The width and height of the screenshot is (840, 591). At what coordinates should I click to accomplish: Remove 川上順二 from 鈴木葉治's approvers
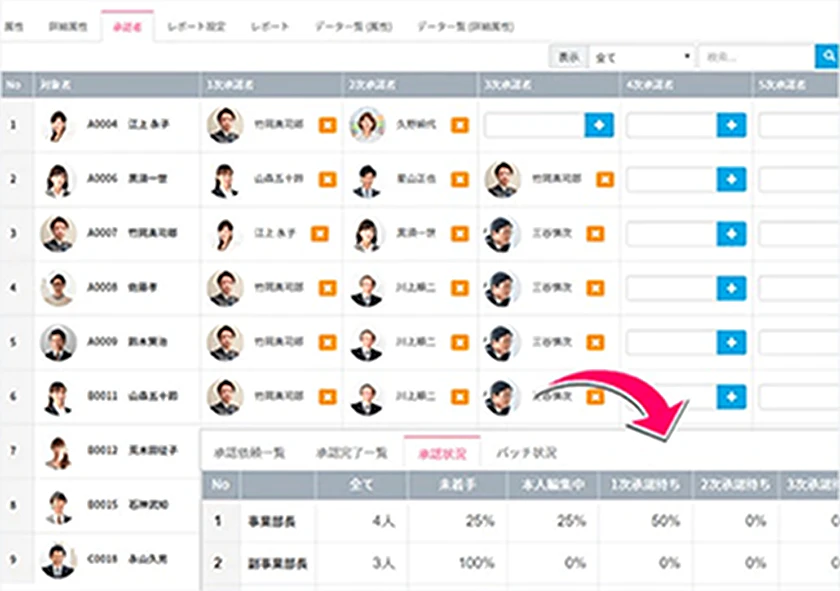point(460,341)
